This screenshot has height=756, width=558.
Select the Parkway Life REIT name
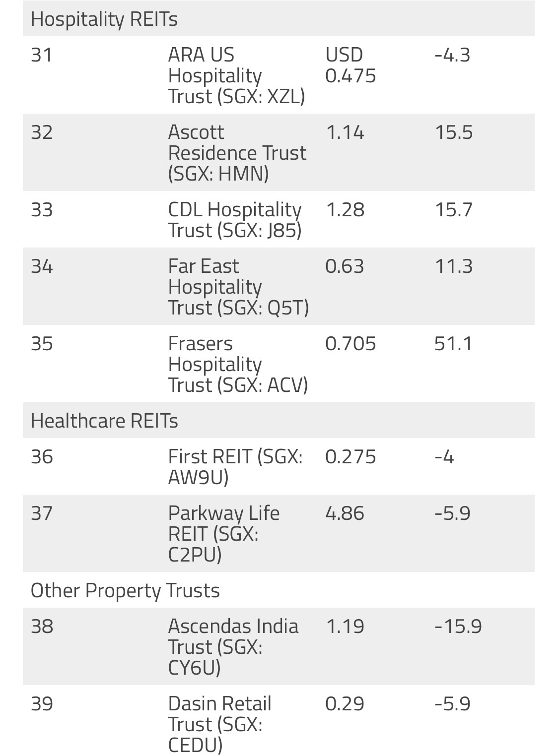(224, 534)
